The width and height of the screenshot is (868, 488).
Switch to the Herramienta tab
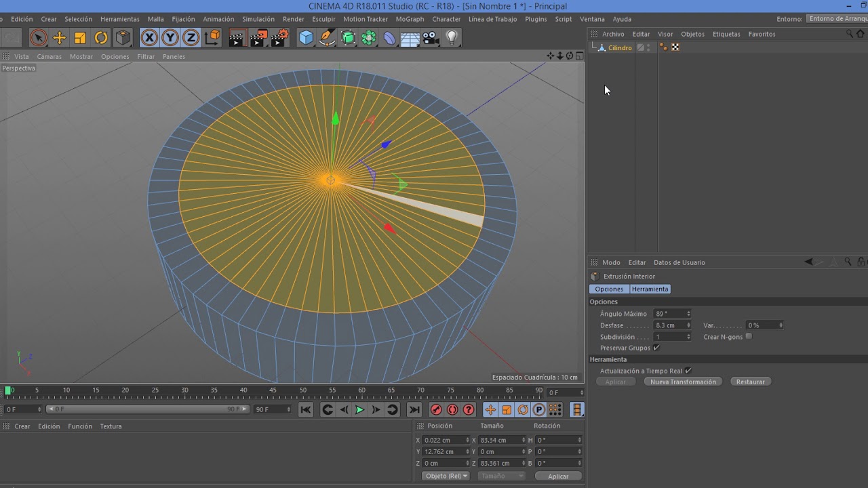point(650,289)
